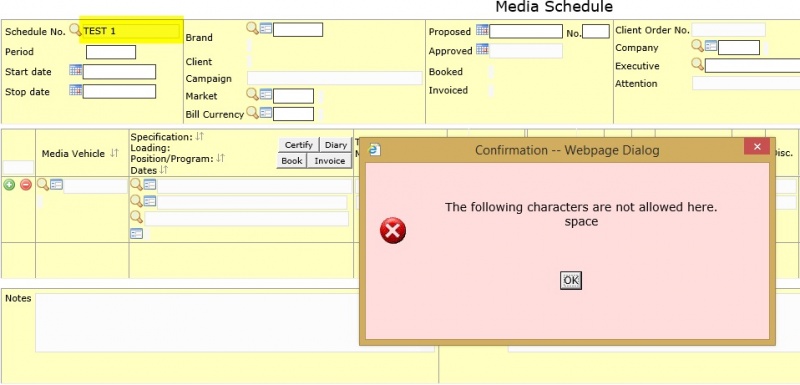Click the Brand input field
The width and height of the screenshot is (800, 385).
point(298,30)
